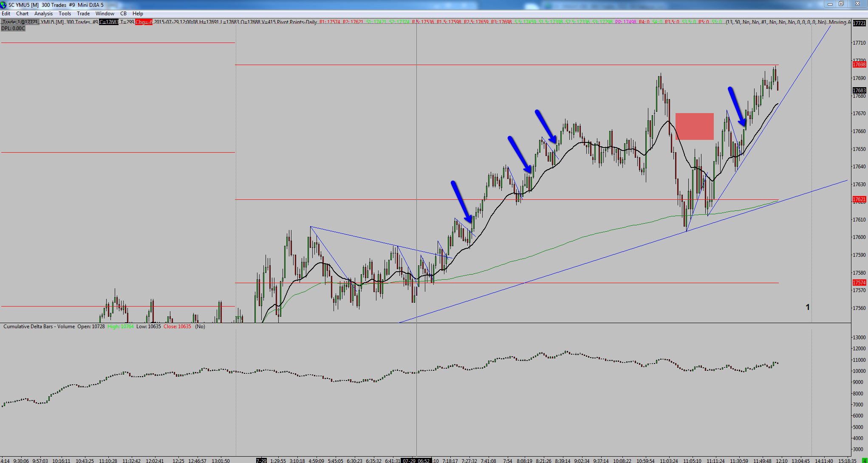Click the red 'Close: 10635' delta value
This screenshot has height=463, width=868.
point(177,327)
